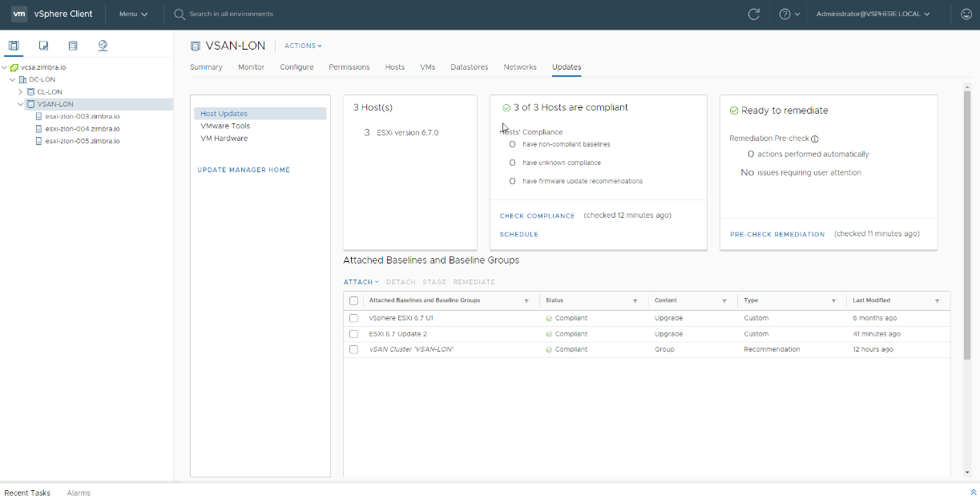The width and height of the screenshot is (980, 499).
Task: Check ESXI 6.7 Update 2 baseline
Action: tap(353, 334)
